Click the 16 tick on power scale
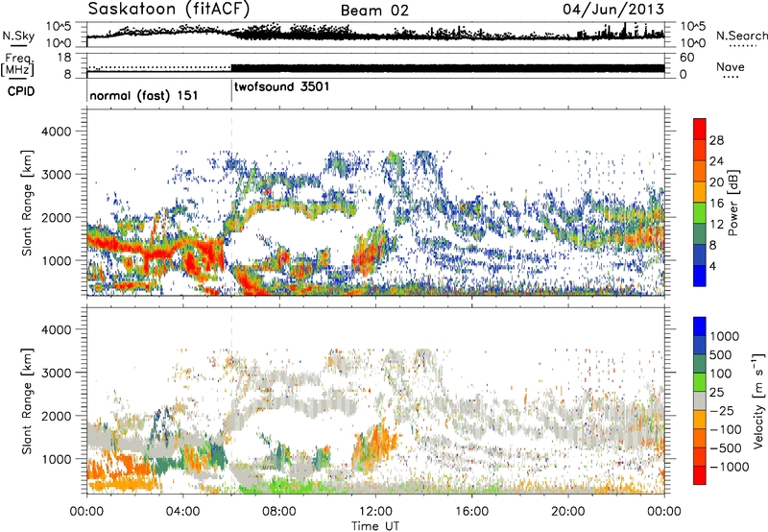Screen dimensions: 768x532 click(x=716, y=204)
